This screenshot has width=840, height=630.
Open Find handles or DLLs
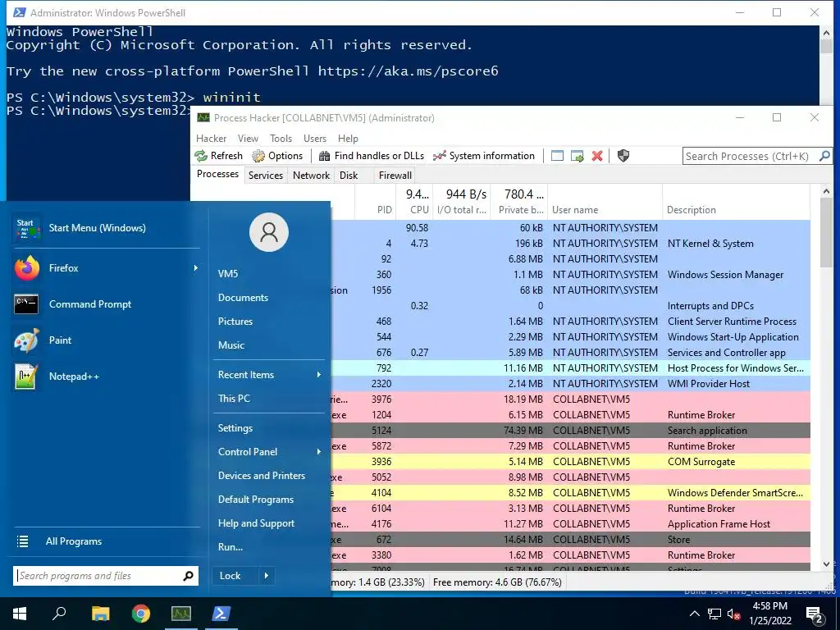[x=372, y=156]
